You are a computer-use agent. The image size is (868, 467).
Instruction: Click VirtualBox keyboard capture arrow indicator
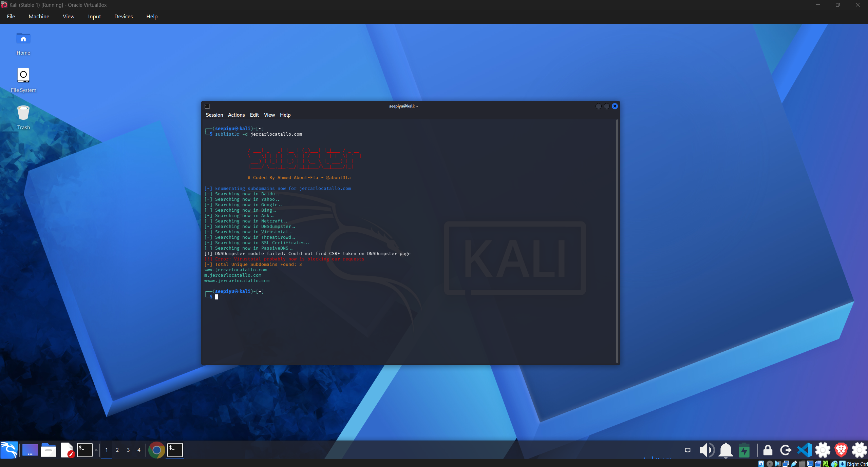[842, 464]
